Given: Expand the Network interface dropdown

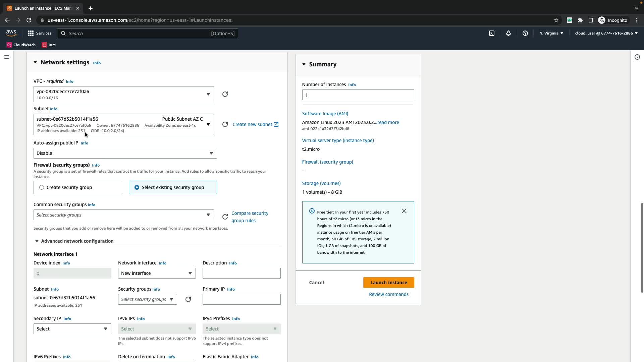Looking at the screenshot, I should pyautogui.click(x=157, y=273).
